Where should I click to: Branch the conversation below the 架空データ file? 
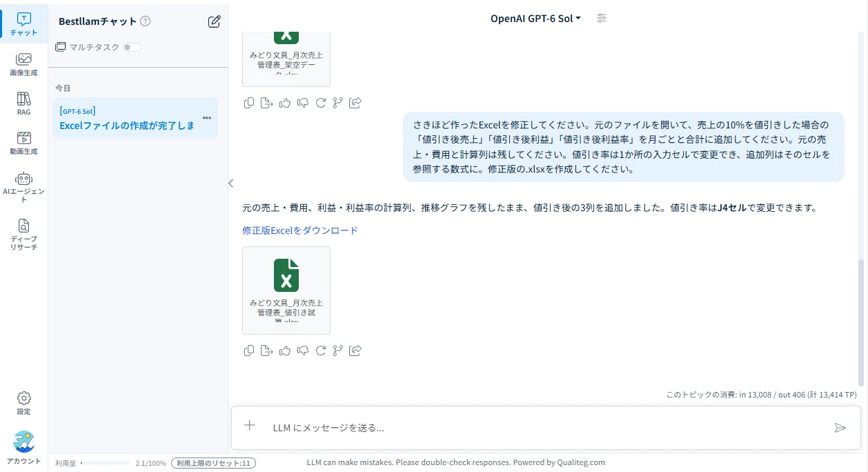click(337, 103)
